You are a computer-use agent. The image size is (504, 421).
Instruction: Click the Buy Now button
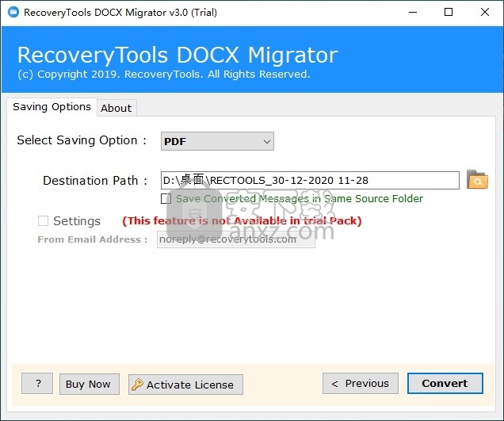(89, 384)
